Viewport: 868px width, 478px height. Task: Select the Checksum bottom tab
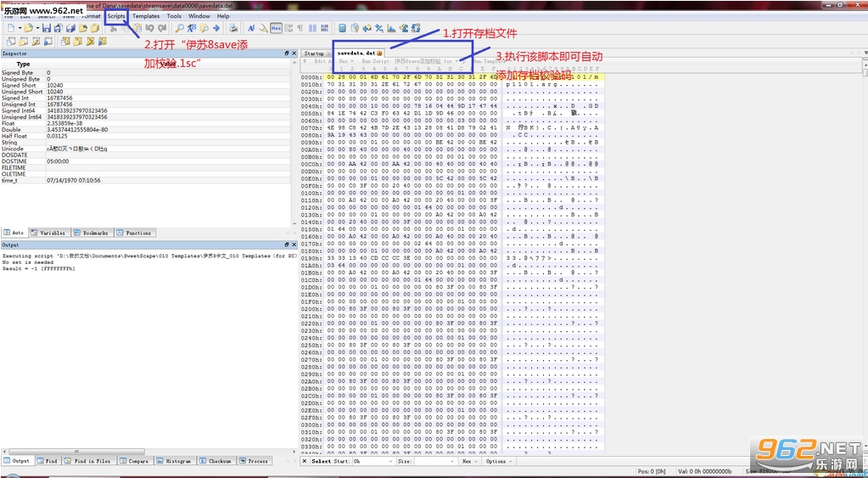click(x=216, y=461)
